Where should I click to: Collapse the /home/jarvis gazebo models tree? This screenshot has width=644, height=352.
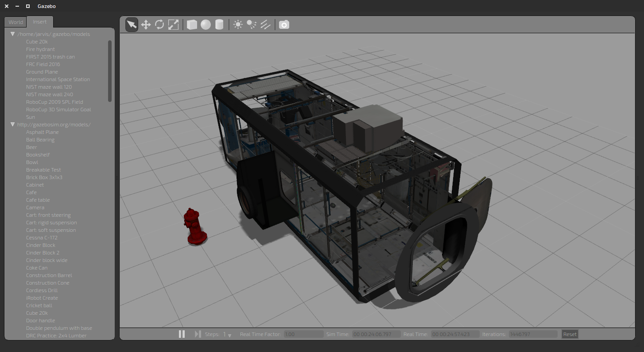click(13, 34)
